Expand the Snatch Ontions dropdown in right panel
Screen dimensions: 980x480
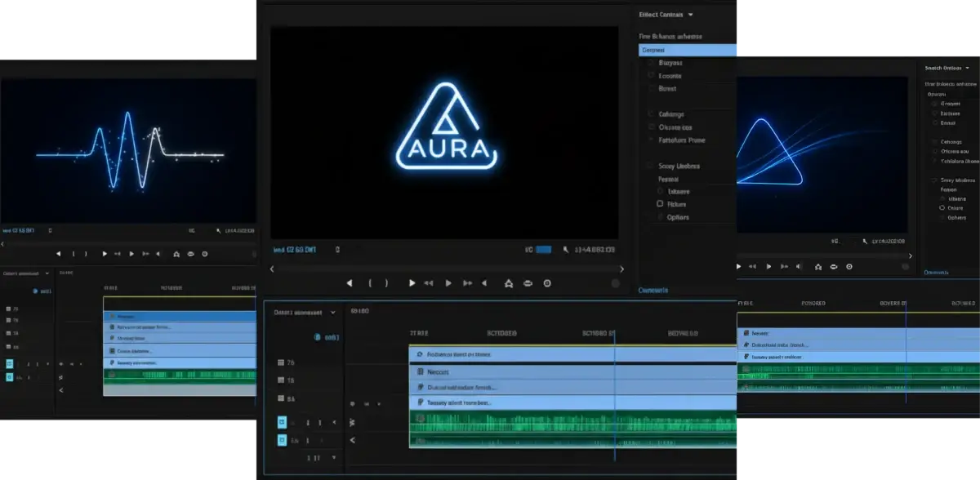969,68
